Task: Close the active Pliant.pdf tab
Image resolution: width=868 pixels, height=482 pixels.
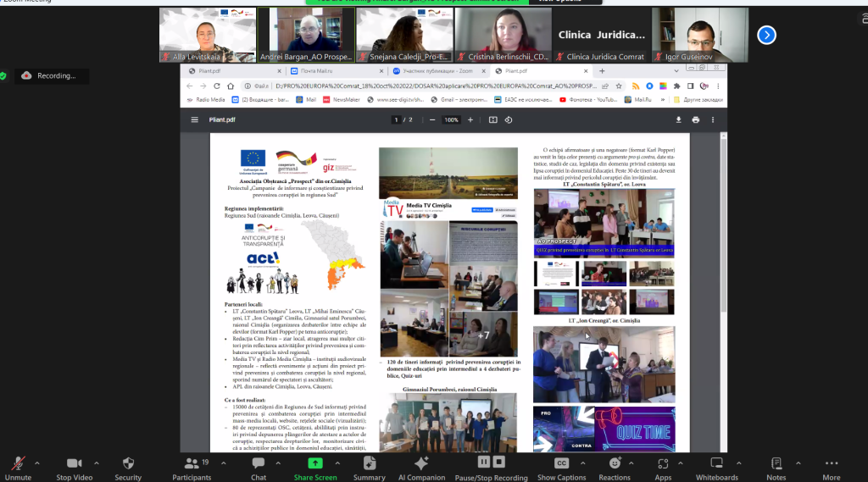Action: coord(586,71)
